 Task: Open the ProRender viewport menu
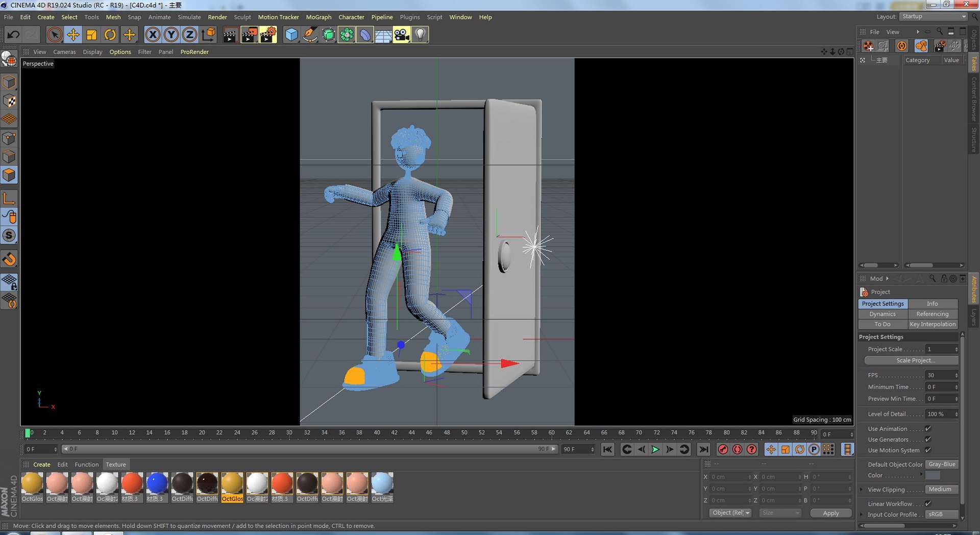click(194, 52)
